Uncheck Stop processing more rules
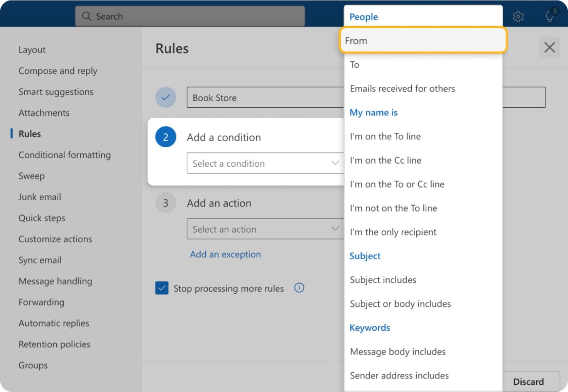 tap(162, 288)
